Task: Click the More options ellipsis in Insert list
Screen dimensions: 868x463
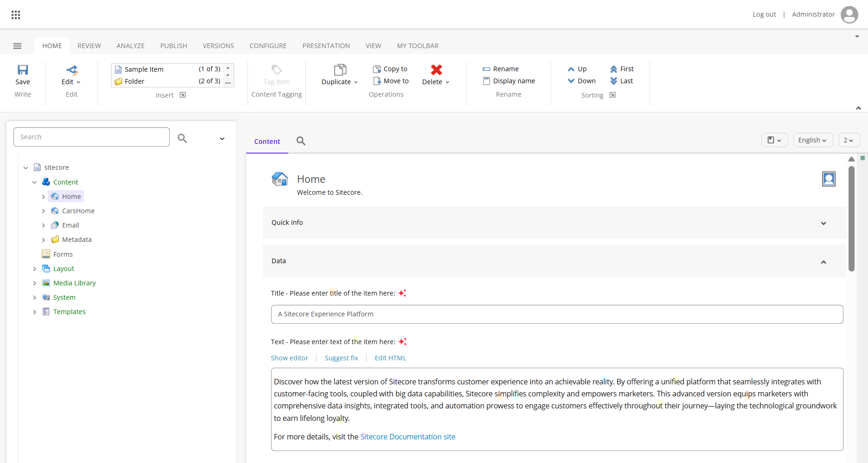Action: 228,82
